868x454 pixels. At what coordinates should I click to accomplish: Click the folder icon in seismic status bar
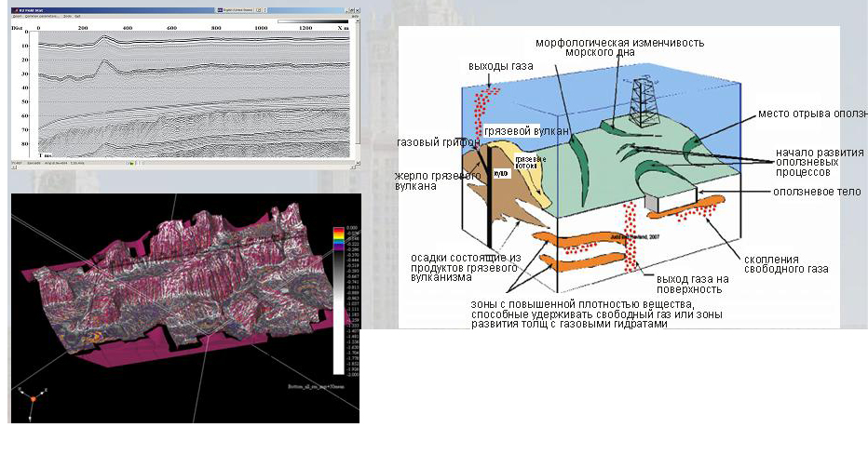tap(134, 163)
